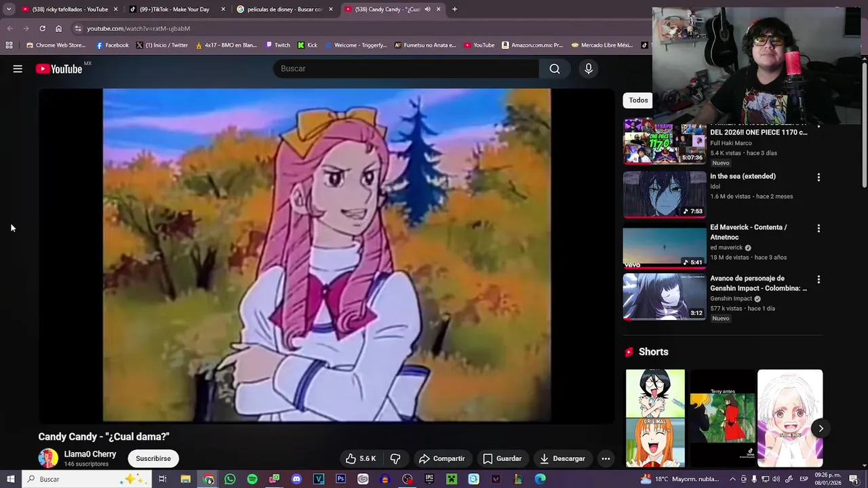
Task: Open WhatsApp from the taskbar
Action: tap(230, 479)
